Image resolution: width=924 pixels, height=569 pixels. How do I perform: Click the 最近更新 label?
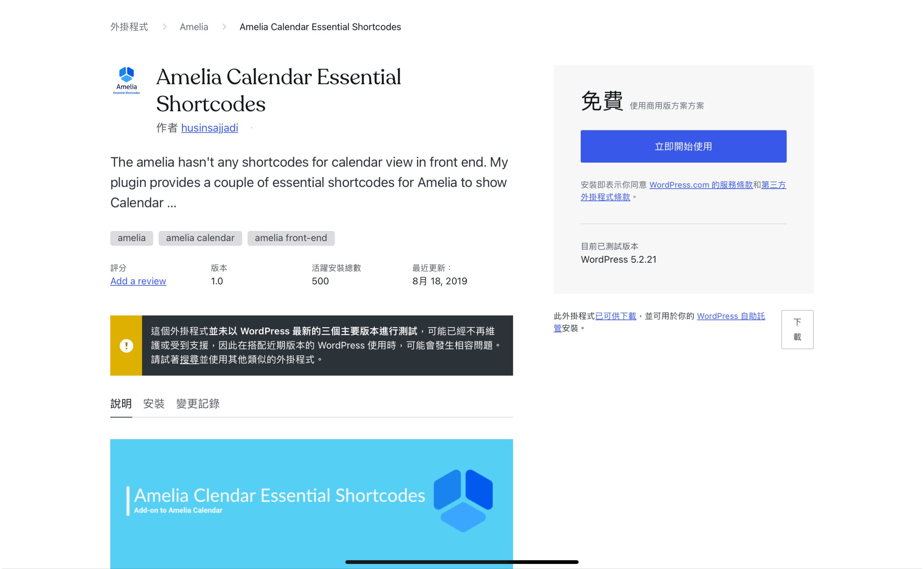pyautogui.click(x=432, y=268)
